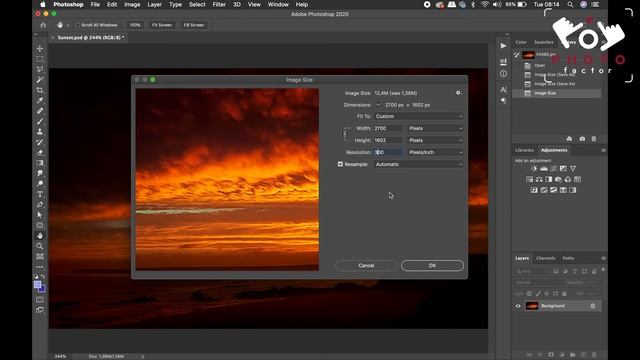Select the Gradient tool
The width and height of the screenshot is (640, 360).
[40, 163]
